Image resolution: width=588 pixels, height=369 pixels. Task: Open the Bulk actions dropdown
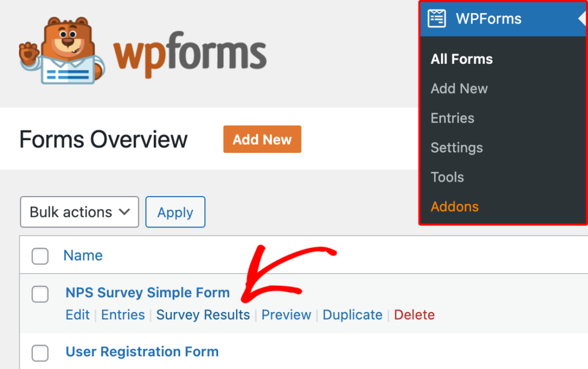point(79,212)
